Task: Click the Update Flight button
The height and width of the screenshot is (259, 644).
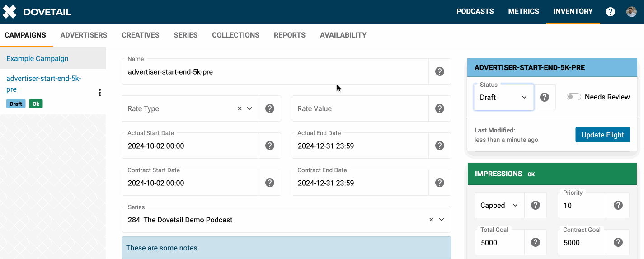Action: [x=602, y=135]
